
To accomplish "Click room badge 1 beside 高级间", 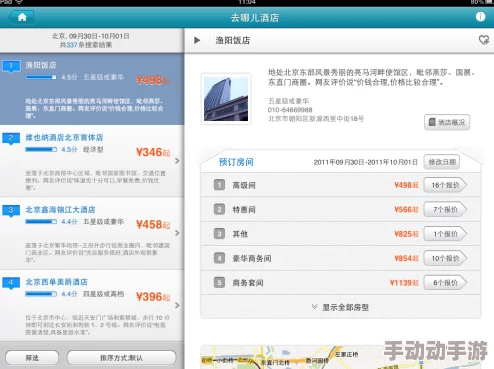I will 219,185.
